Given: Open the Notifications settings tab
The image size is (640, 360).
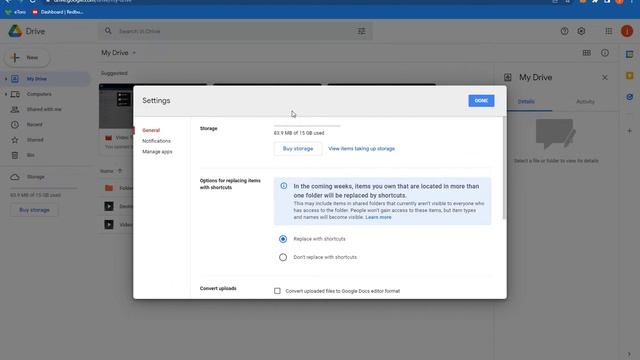Looking at the screenshot, I should (156, 141).
